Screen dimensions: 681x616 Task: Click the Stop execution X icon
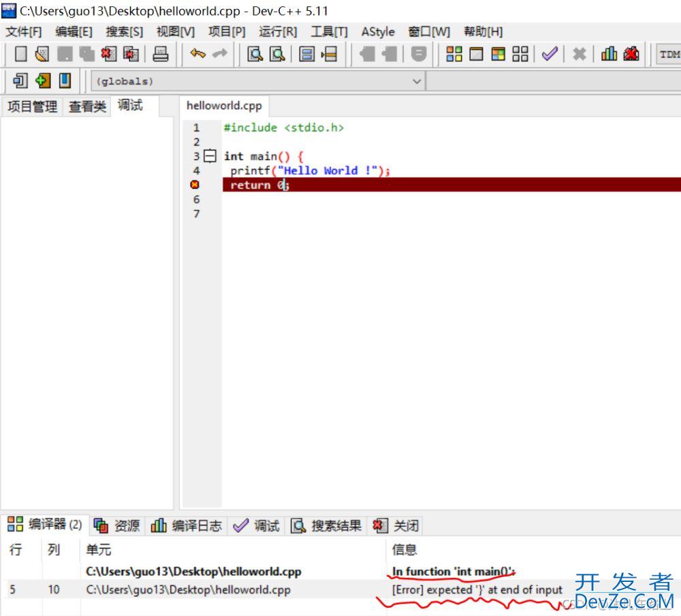click(579, 54)
